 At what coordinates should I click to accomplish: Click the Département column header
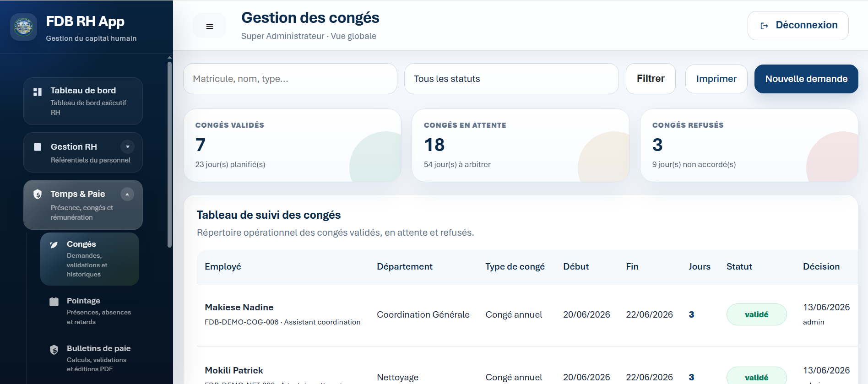[405, 266]
